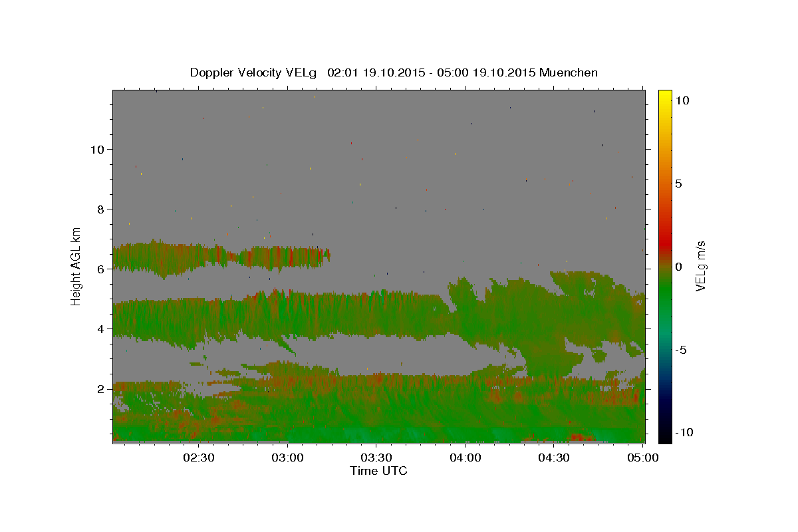Click the 'Time UTC' axis label
Image resolution: width=798 pixels, height=532 pixels.
378,471
